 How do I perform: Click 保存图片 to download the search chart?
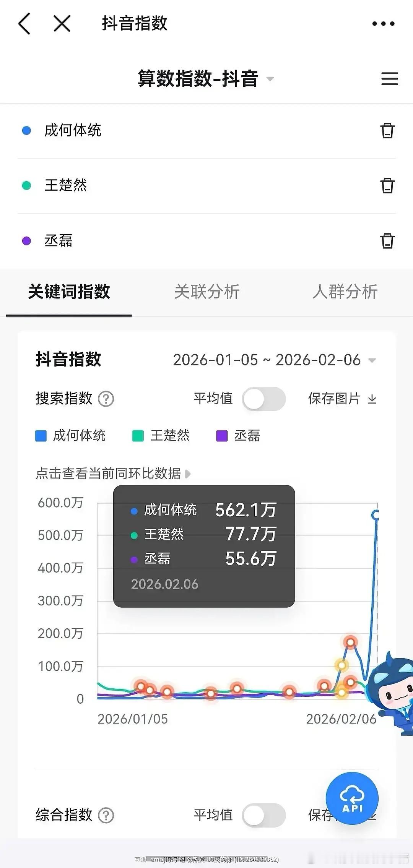tap(343, 399)
